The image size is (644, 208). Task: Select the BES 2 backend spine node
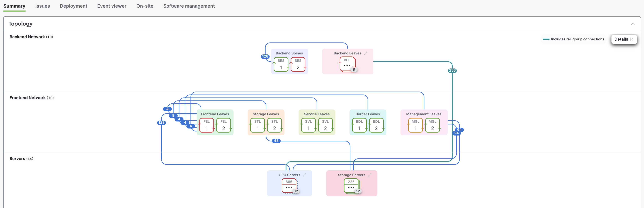298,65
